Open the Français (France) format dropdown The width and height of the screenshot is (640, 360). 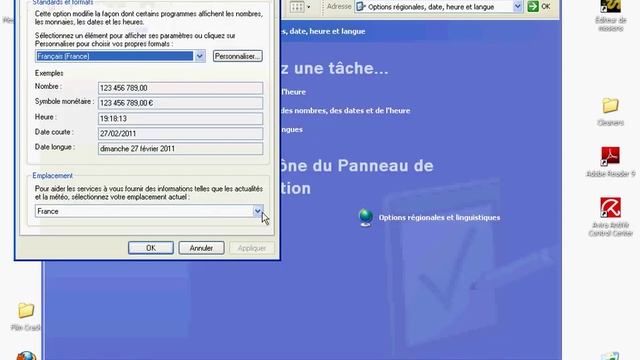120,56
